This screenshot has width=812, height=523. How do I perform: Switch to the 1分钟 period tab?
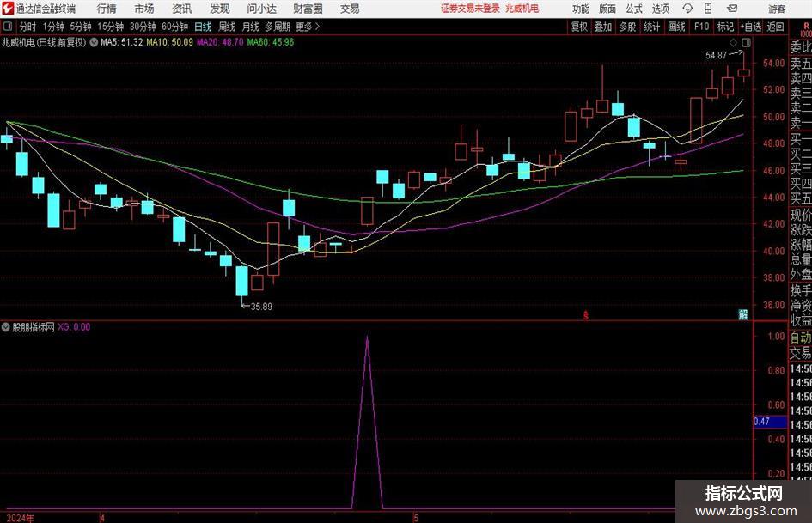[x=53, y=27]
